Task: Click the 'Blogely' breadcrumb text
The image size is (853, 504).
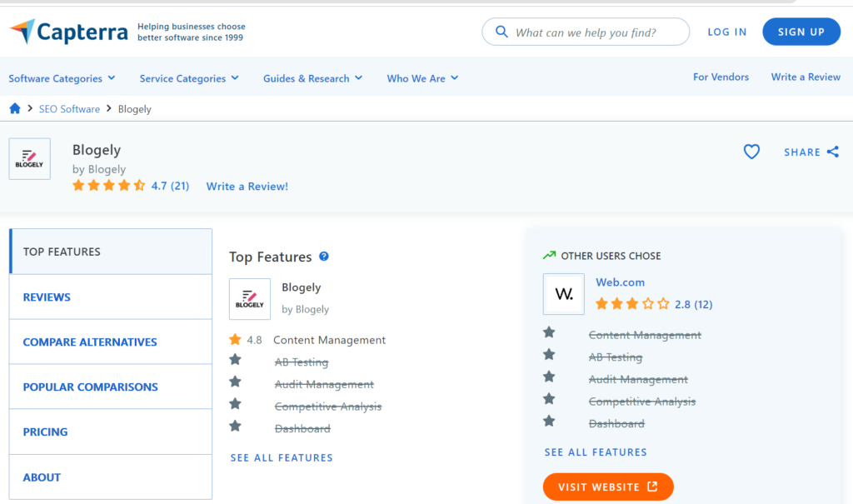Action: (x=134, y=109)
